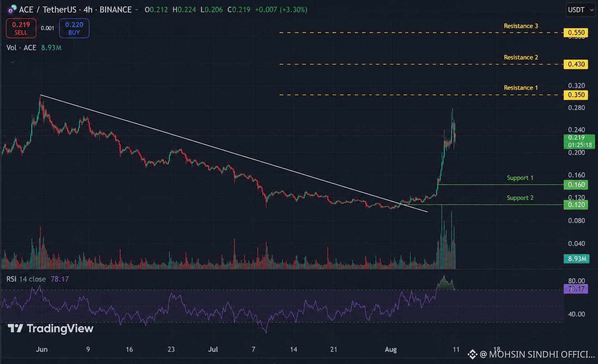Click the purple 78.17 RSI tag on the axis
The height and width of the screenshot is (364, 598).
coord(576,289)
